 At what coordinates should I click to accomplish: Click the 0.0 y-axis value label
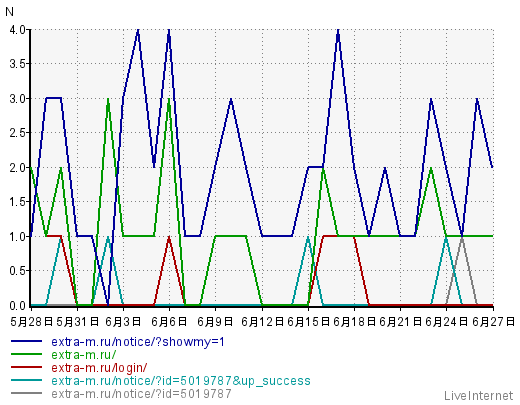(x=18, y=305)
